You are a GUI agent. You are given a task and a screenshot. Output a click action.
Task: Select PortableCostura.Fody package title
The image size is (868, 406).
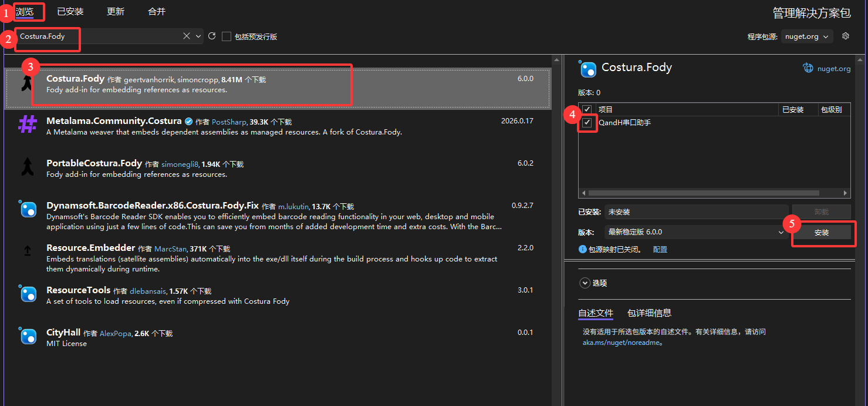click(94, 163)
